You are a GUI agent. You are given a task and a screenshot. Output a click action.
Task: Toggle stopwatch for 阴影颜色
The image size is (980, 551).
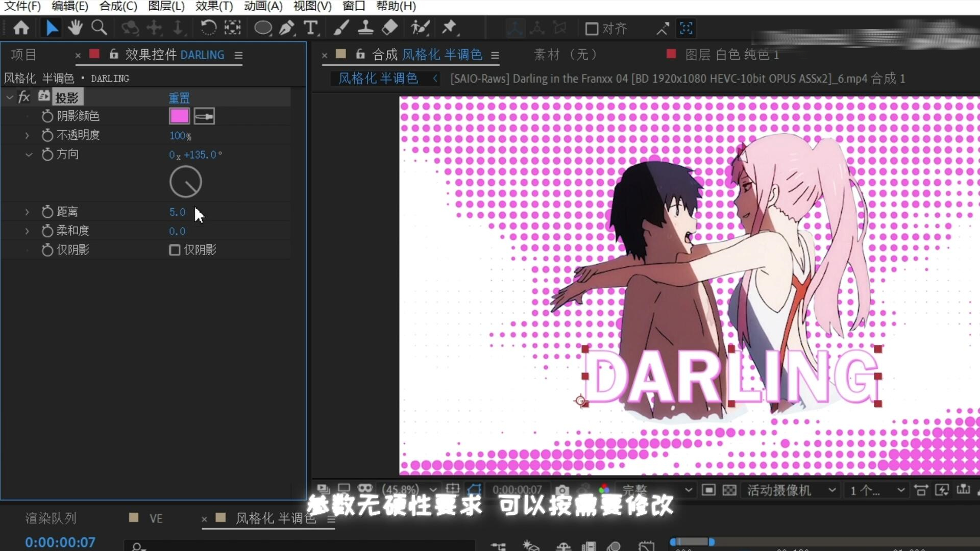[x=47, y=116]
